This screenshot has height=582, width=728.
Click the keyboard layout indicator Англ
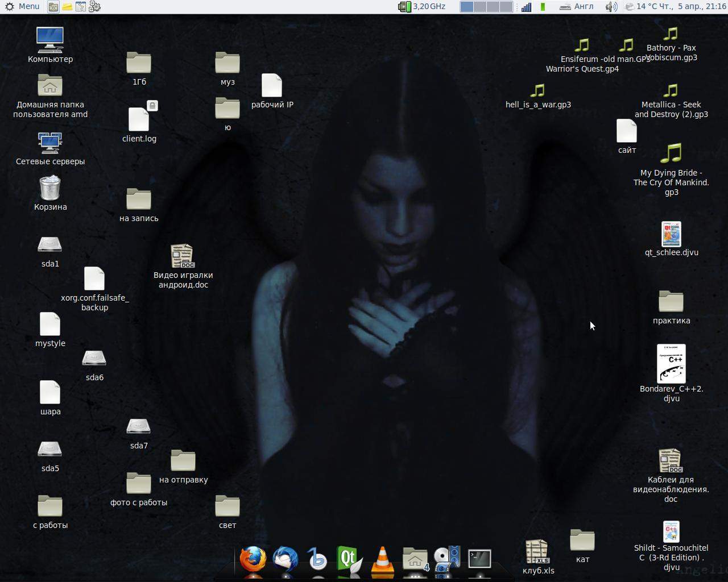coord(577,7)
